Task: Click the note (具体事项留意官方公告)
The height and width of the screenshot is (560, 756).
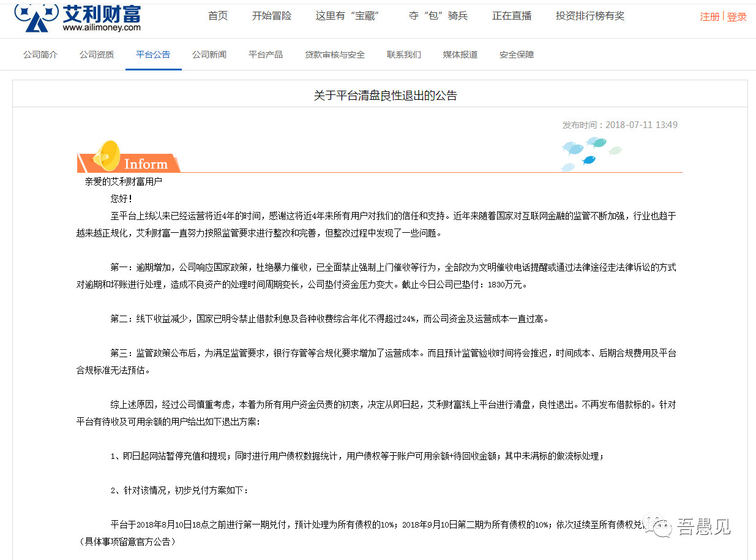Action: tap(129, 542)
